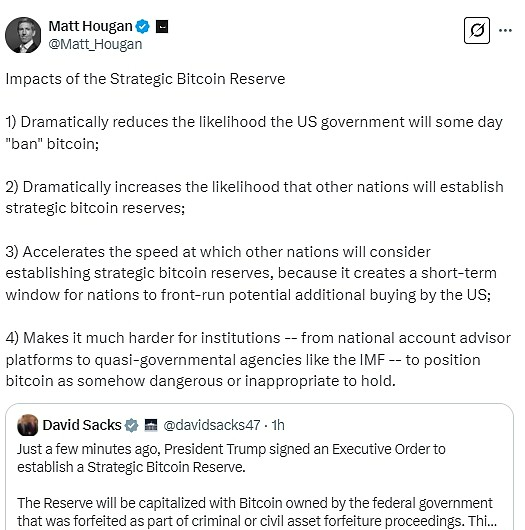Open the @Matt_Hougan handle link
Screen dimensions: 525x530
coord(95,44)
